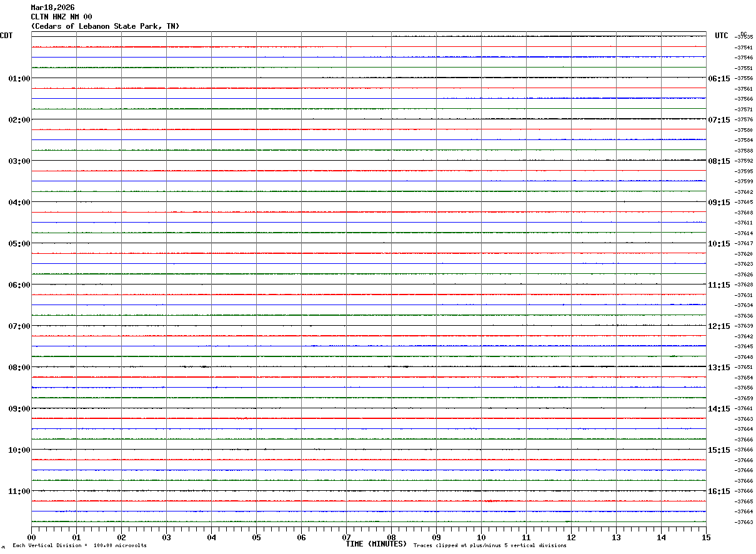Click the DC offset value '-37541'
756x554 pixels.
[744, 48]
